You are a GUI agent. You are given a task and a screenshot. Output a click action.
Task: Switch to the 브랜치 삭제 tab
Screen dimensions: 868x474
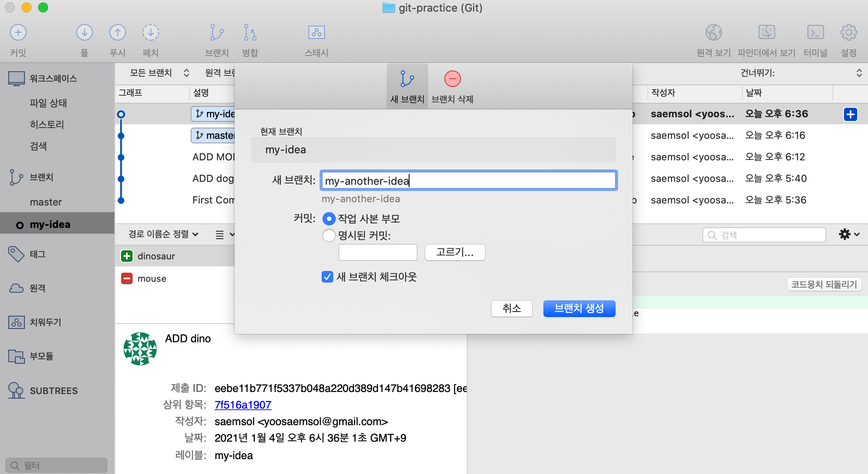click(x=452, y=86)
